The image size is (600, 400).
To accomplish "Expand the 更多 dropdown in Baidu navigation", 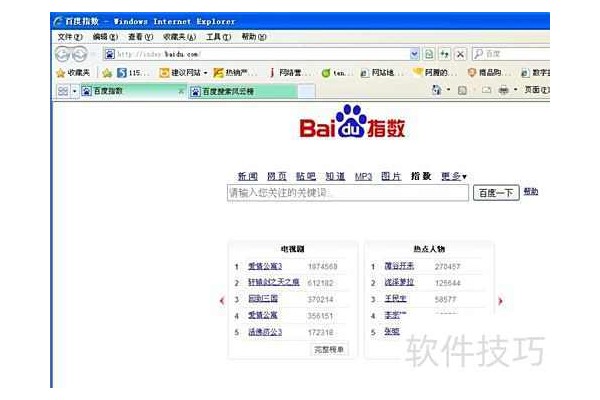I will point(454,176).
